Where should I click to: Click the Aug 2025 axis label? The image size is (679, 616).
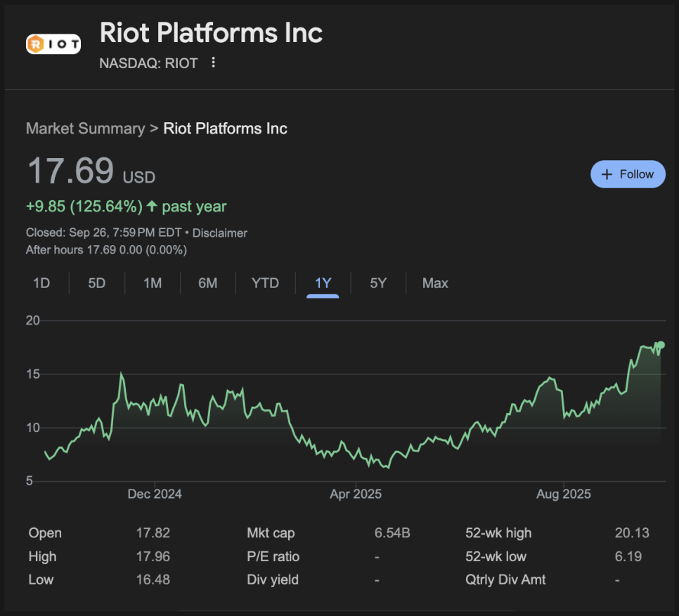coord(564,494)
